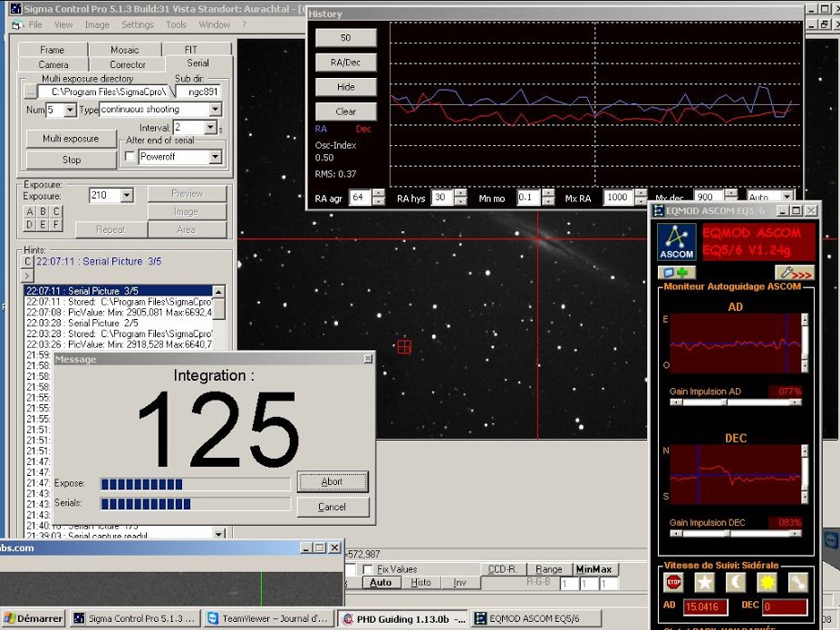Viewport: 840px width, 630px height.
Task: Switch to PHD Guiding taskbar button
Action: [403, 619]
